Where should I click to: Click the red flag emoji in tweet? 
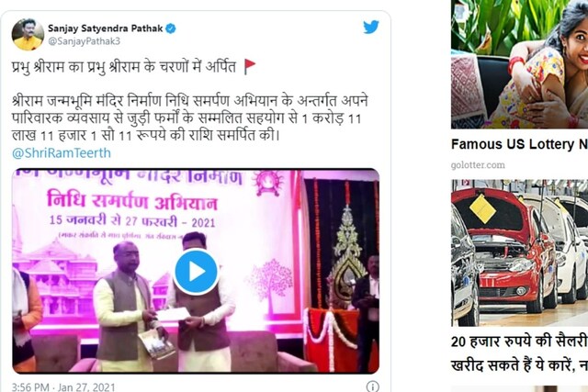(x=249, y=67)
